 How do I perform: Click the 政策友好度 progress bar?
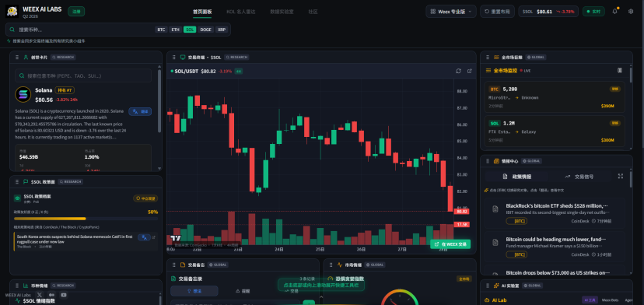(x=86, y=219)
